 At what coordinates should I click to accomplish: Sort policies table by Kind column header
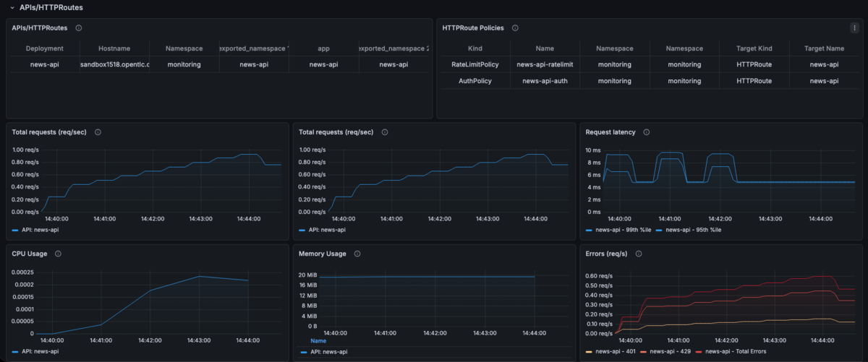(475, 48)
